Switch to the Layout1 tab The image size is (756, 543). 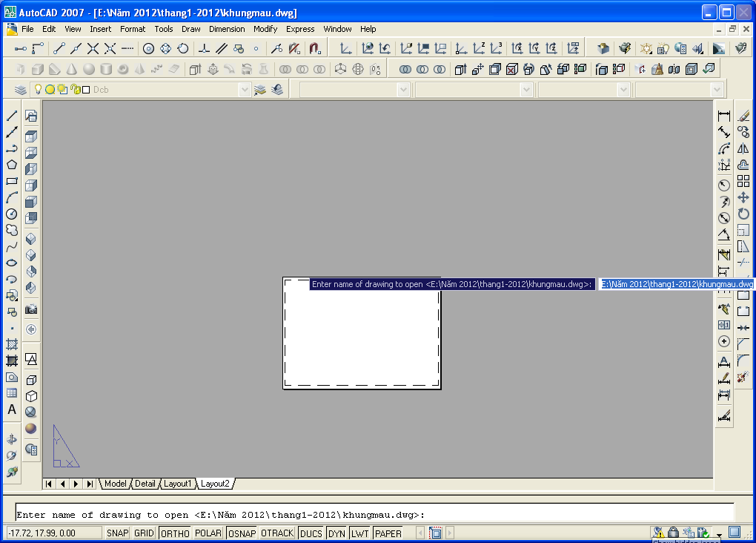(177, 484)
